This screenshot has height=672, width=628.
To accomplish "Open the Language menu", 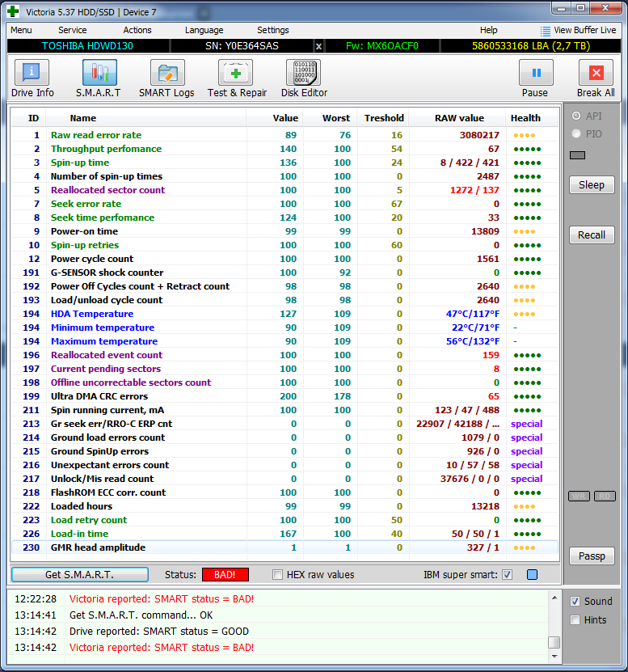I will (204, 30).
